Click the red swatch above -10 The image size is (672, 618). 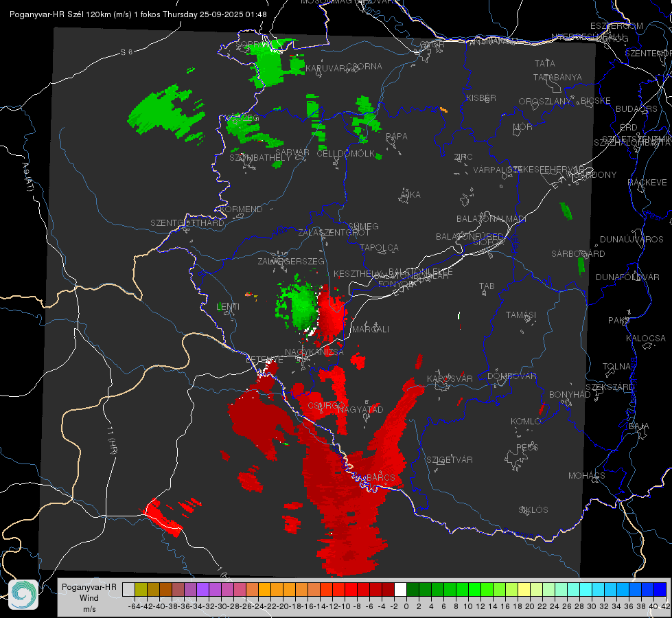[351, 589]
